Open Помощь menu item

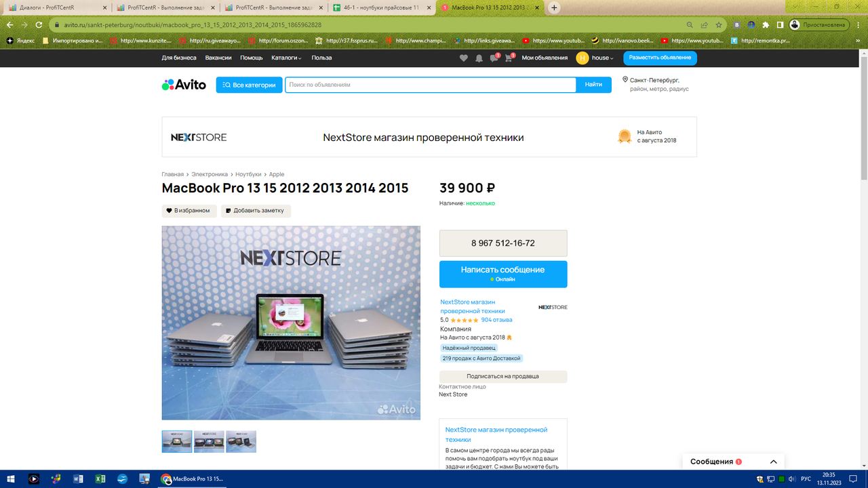pos(252,58)
